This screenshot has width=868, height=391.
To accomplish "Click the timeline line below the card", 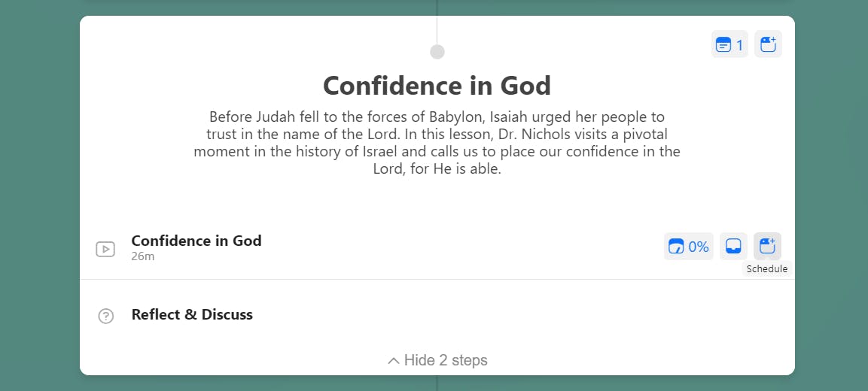I will click(437, 383).
